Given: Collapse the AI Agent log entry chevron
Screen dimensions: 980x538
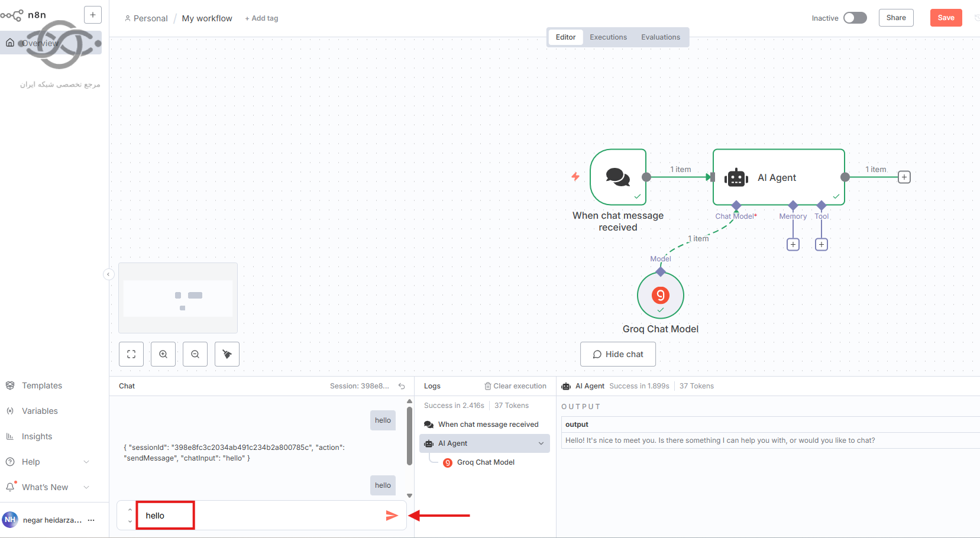Looking at the screenshot, I should (x=541, y=443).
